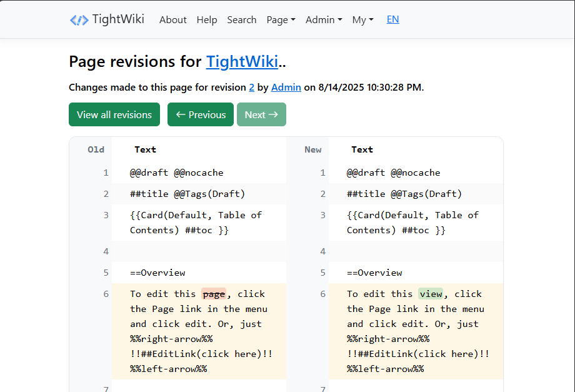Click the TightWiki logo icon
Image resolution: width=575 pixels, height=392 pixels.
pos(79,20)
